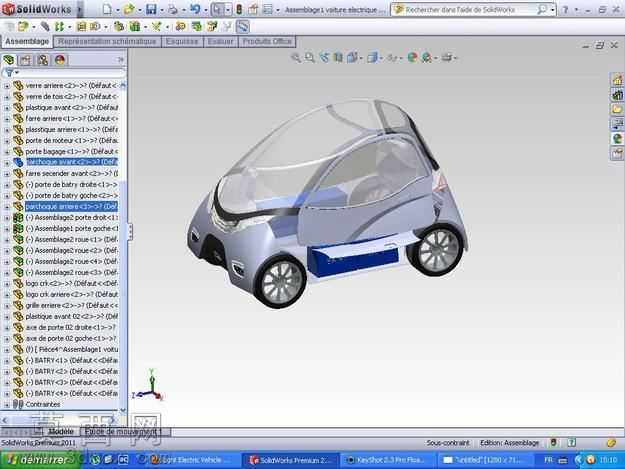Viewport: 625px width, 469px height.
Task: Click the Display Style cube icon
Action: 372,58
